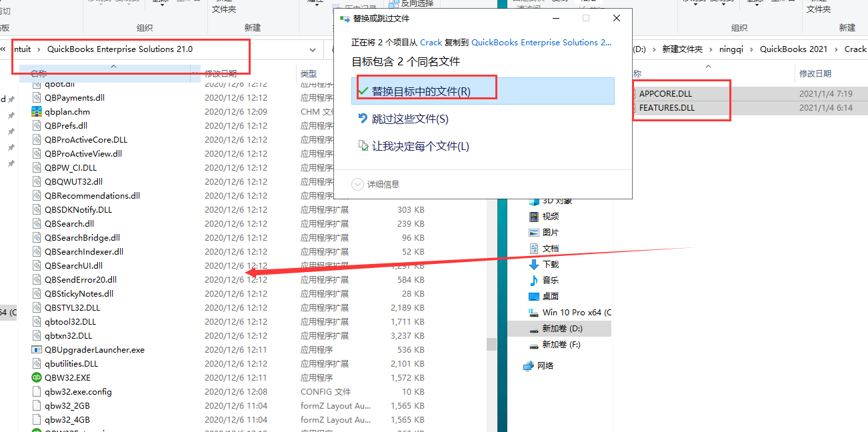Click the 下载 folder icon in right window
This screenshot has width=868, height=432.
pos(533,265)
